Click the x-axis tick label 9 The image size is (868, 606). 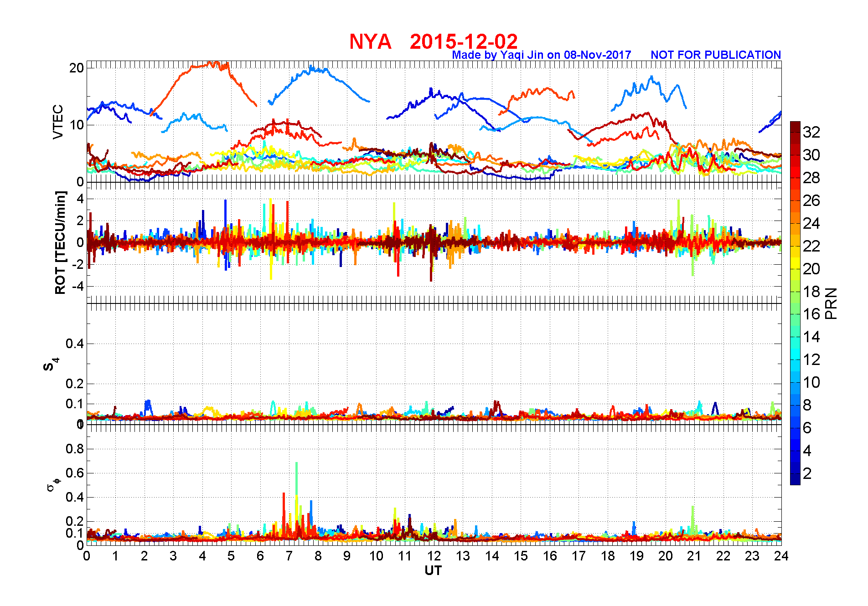pyautogui.click(x=347, y=556)
